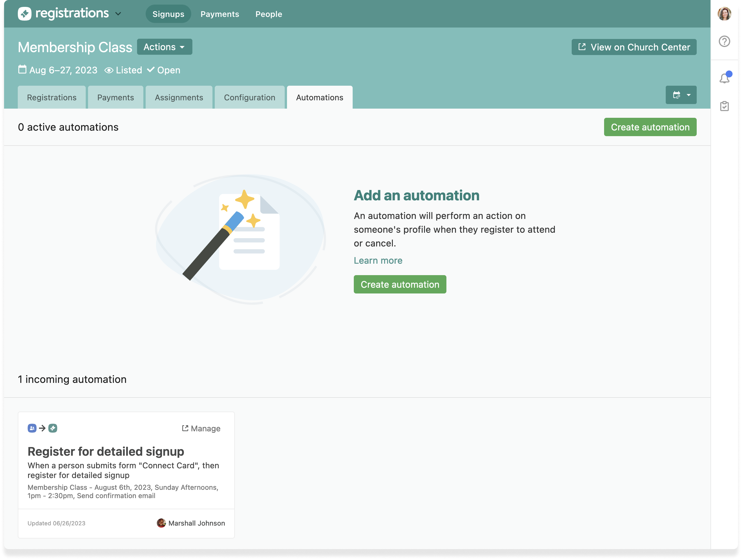
Task: Follow the Learn more link
Action: pyautogui.click(x=378, y=261)
